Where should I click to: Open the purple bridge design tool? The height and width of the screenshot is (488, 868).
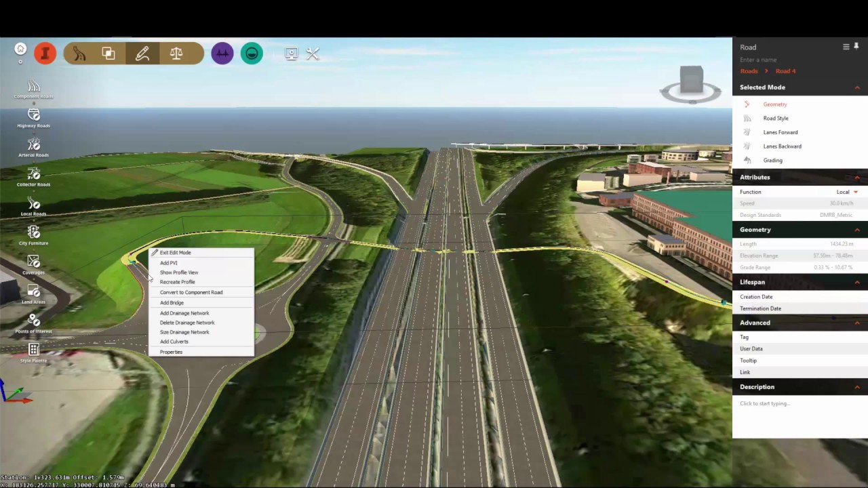point(222,54)
